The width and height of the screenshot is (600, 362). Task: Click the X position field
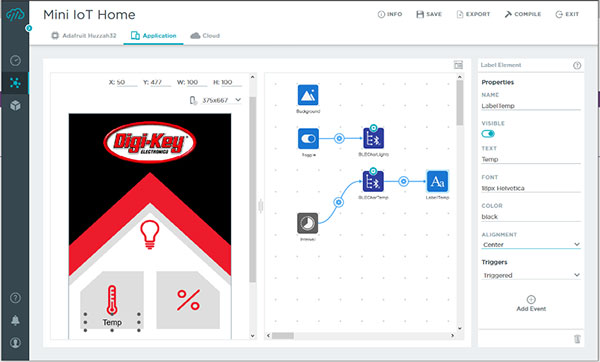point(127,82)
